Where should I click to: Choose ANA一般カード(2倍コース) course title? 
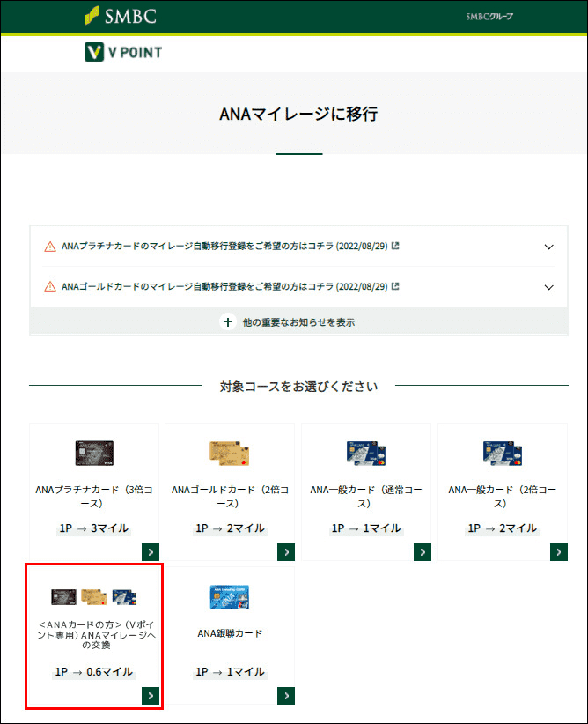point(502,497)
